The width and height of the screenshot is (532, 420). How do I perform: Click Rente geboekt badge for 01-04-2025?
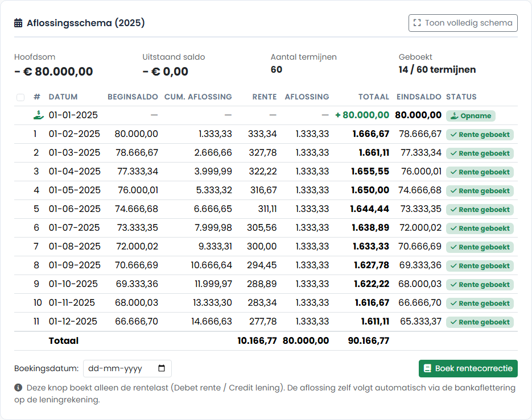click(x=480, y=172)
